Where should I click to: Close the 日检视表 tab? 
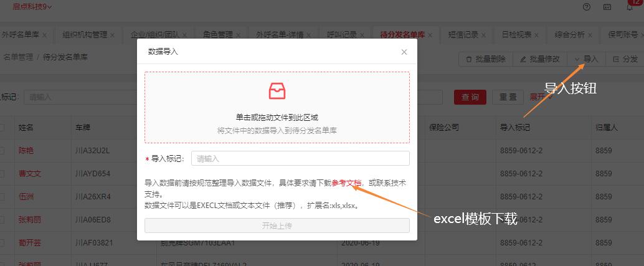point(537,36)
